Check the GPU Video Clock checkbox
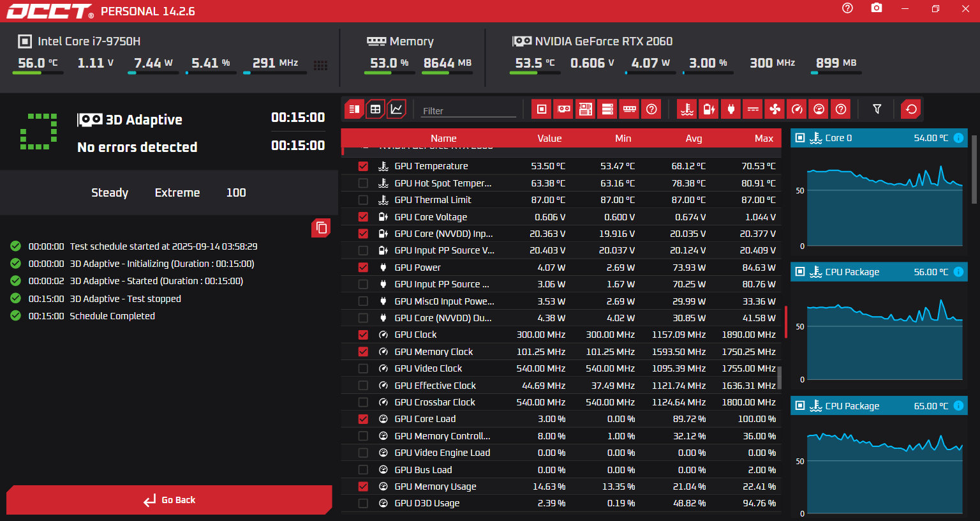 [363, 368]
